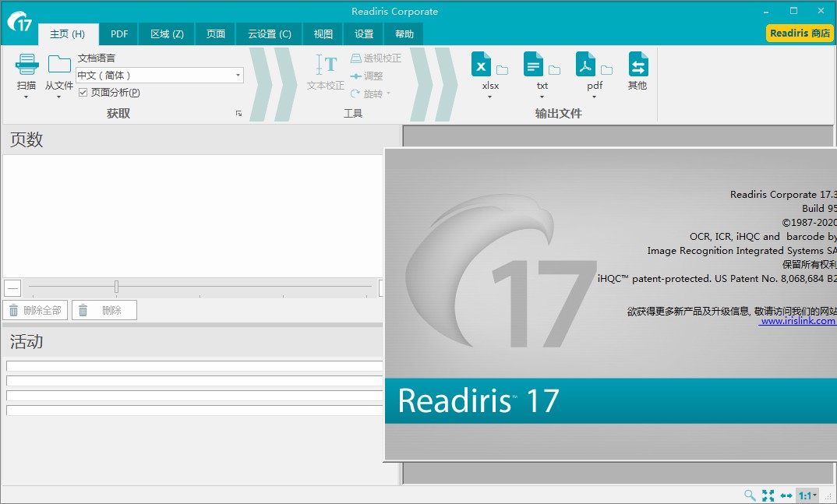Select the Text Correction tool icon
This screenshot has width=837, height=504.
coord(326,65)
